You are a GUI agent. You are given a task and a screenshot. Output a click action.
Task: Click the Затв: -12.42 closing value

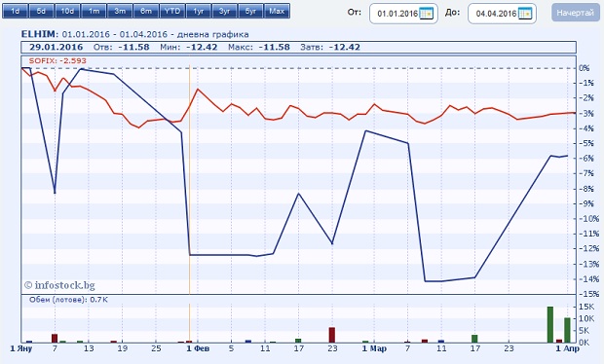pyautogui.click(x=330, y=48)
